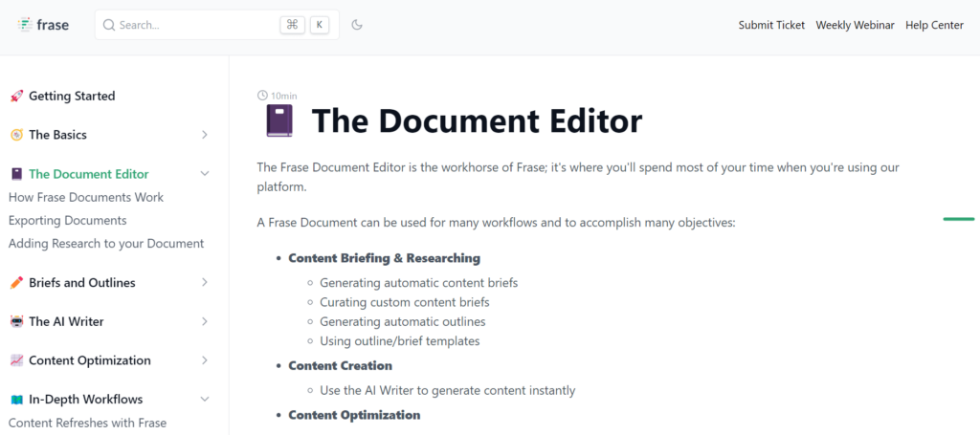Viewport: 980px width, 435px height.
Task: Click Content Briefing & Researching bullet
Action: [385, 258]
